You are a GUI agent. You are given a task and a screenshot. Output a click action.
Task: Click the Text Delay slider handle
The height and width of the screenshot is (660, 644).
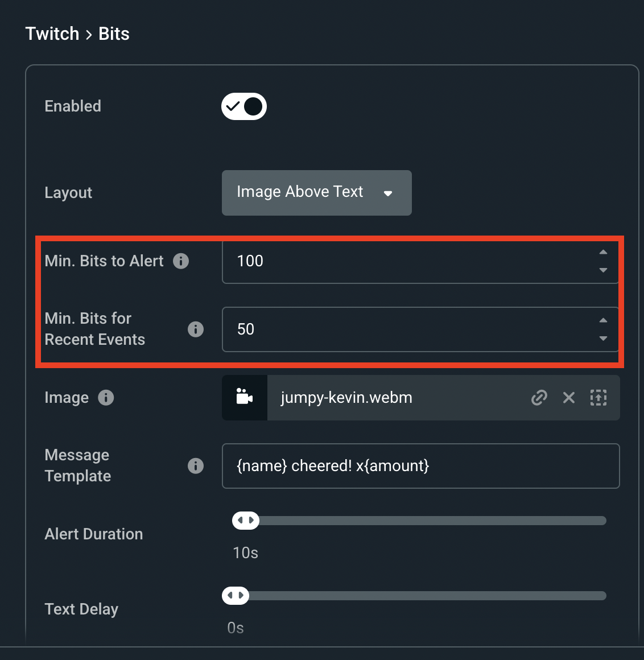click(x=236, y=596)
